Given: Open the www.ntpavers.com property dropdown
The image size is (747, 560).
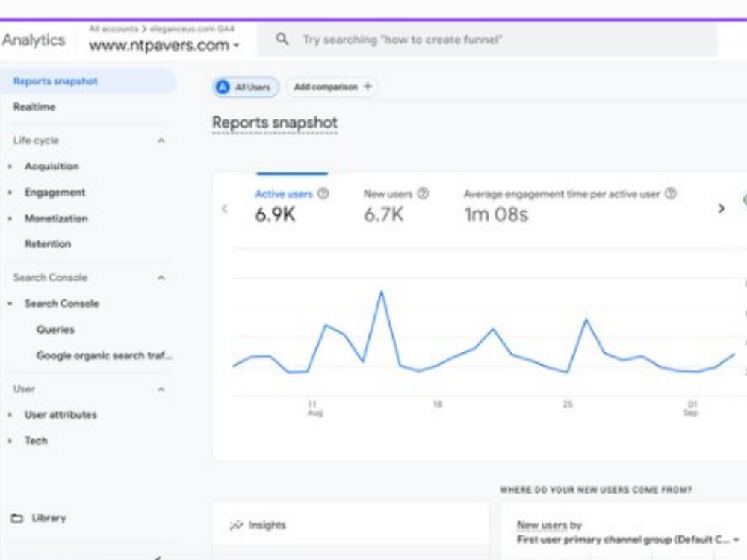Looking at the screenshot, I should tap(164, 46).
